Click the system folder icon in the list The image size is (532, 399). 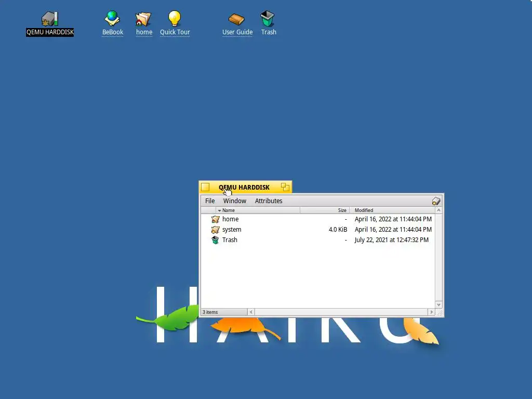215,230
